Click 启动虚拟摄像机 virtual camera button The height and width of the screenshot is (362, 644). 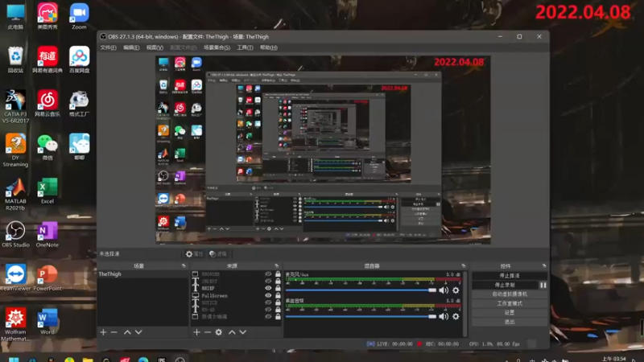point(510,294)
